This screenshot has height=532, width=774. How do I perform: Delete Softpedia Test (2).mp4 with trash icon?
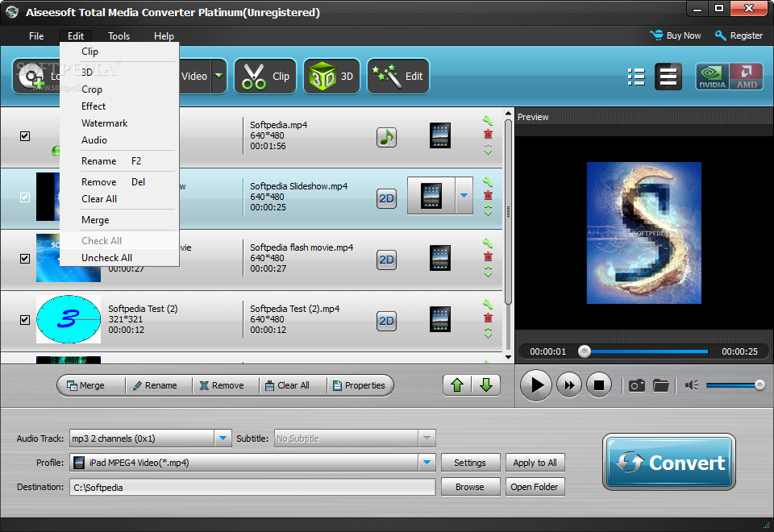(488, 318)
